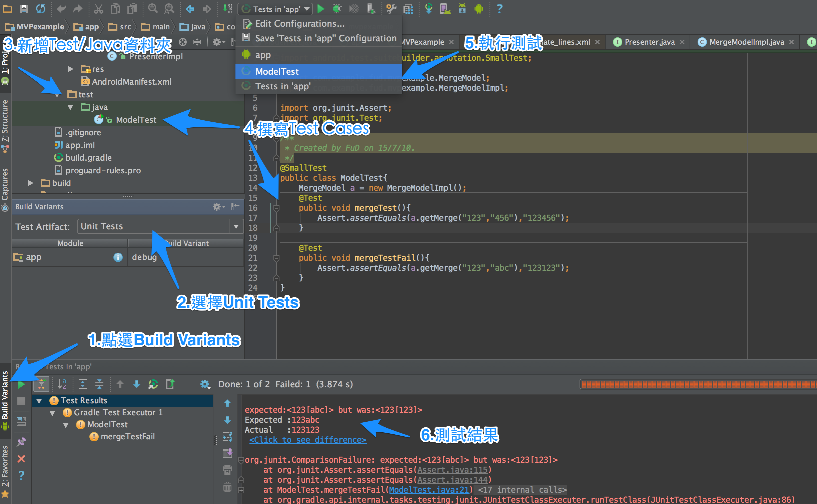Click Sync Project with Gradle Files icon
Screen dimensions: 817x504
tap(429, 9)
